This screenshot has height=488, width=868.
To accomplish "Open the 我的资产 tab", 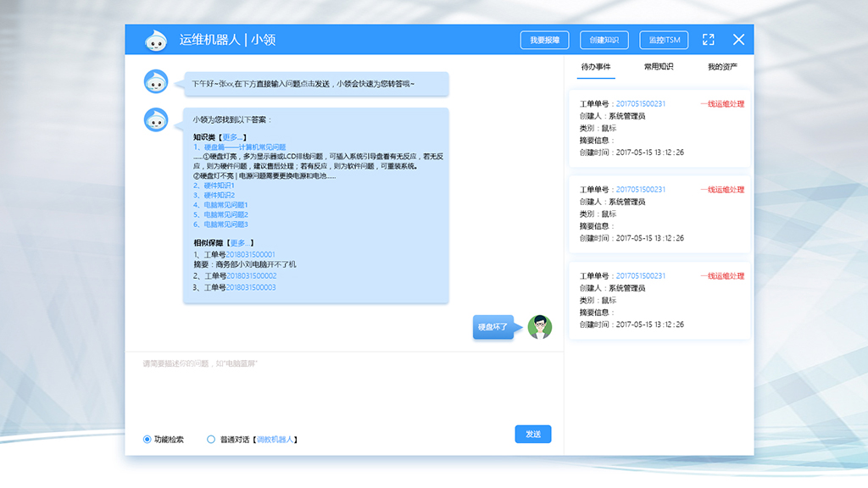I will (x=722, y=67).
